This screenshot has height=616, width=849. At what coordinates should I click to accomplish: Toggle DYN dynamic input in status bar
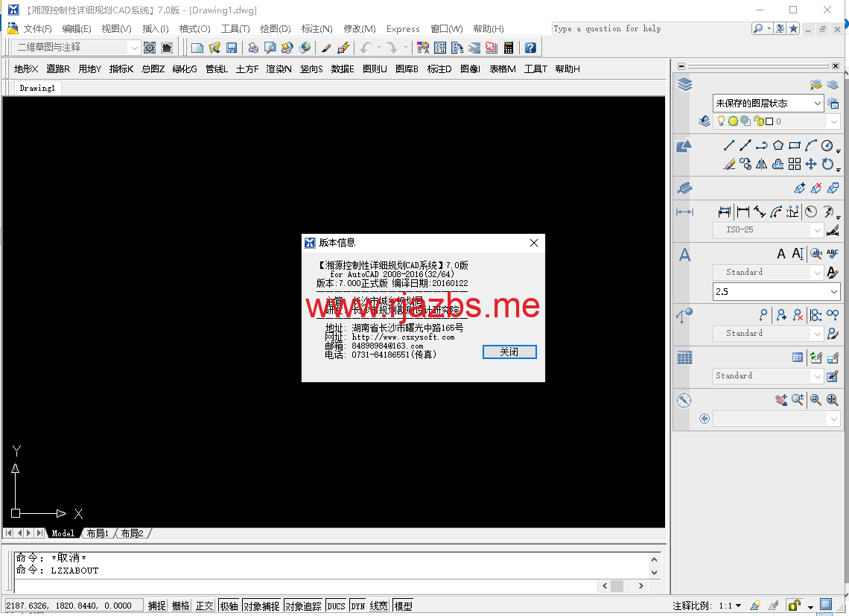(x=358, y=606)
